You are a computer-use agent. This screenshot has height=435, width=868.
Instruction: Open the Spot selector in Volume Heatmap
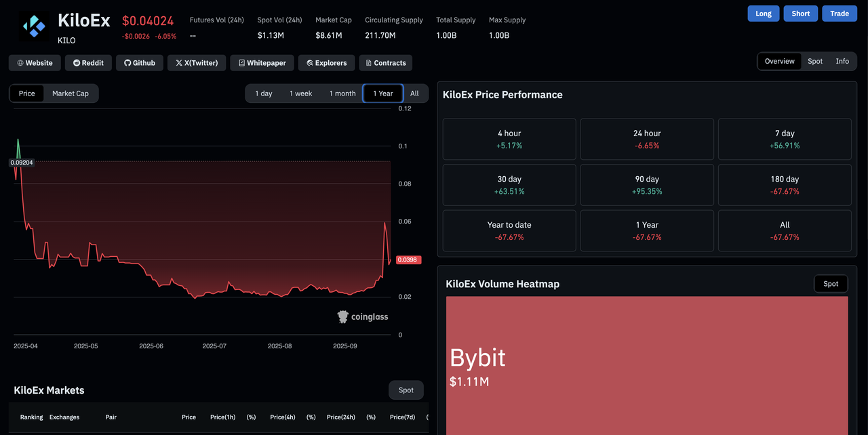831,284
